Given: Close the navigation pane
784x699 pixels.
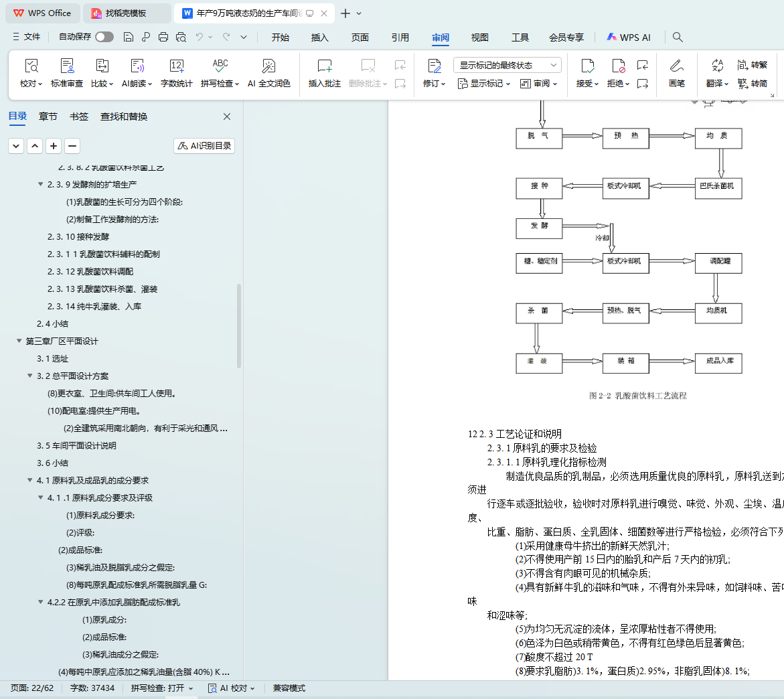Looking at the screenshot, I should (x=227, y=116).
